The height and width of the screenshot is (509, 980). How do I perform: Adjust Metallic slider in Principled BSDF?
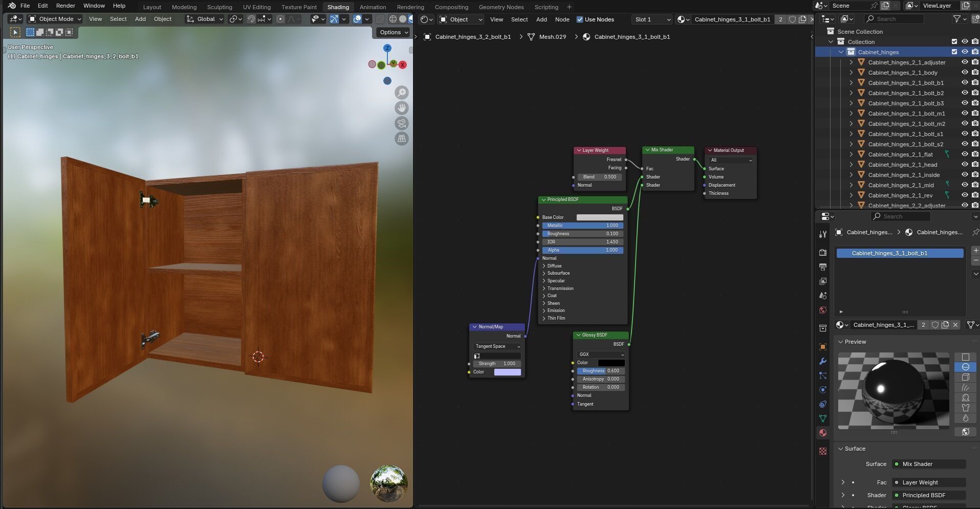582,226
